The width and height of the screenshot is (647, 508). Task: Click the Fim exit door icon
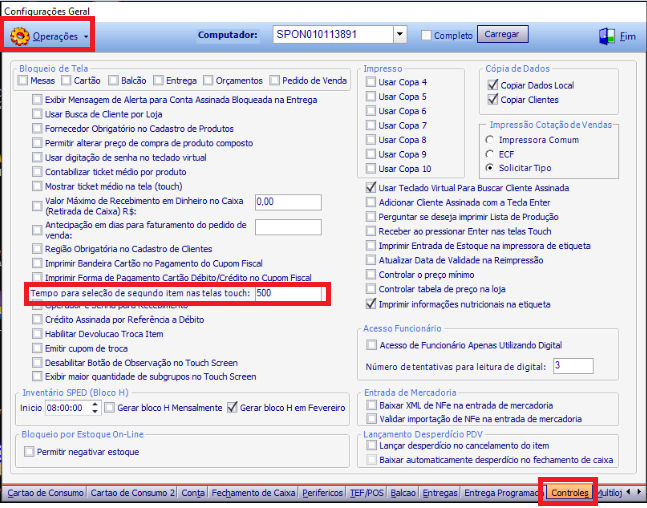click(x=607, y=36)
